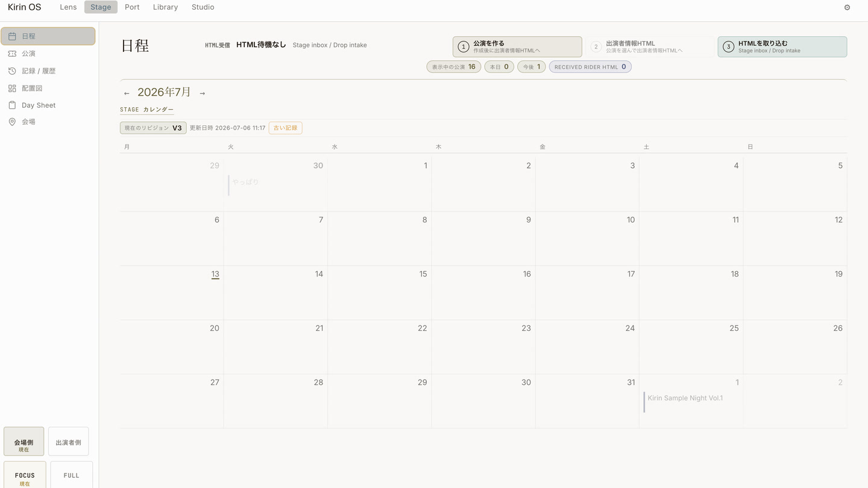Open 公演 in the sidebar

pyautogui.click(x=48, y=54)
